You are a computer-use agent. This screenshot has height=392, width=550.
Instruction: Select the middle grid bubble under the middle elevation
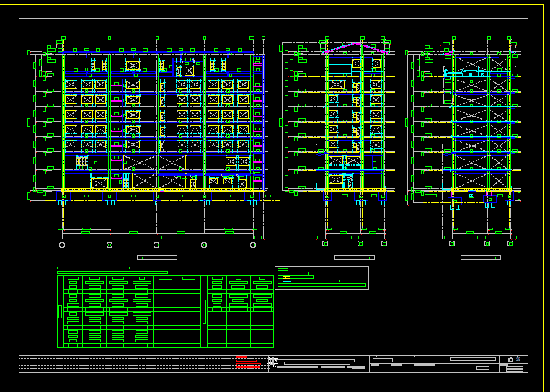[360, 244]
